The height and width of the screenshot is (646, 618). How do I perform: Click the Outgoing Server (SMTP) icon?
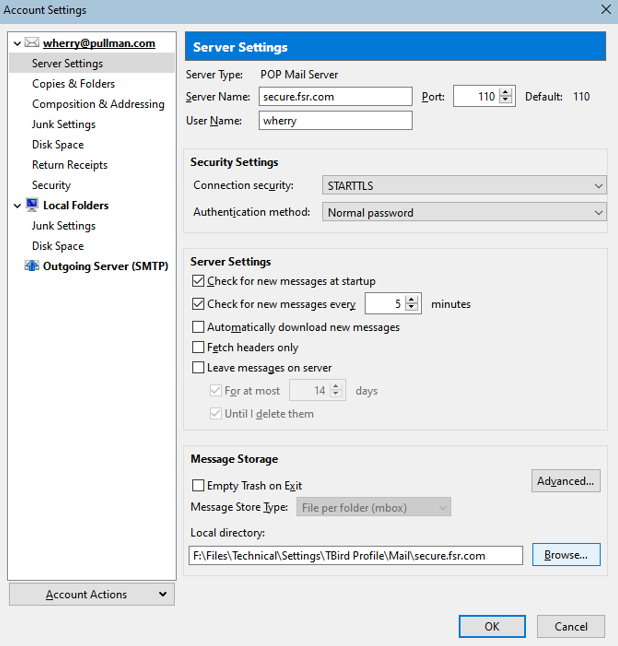click(x=32, y=266)
